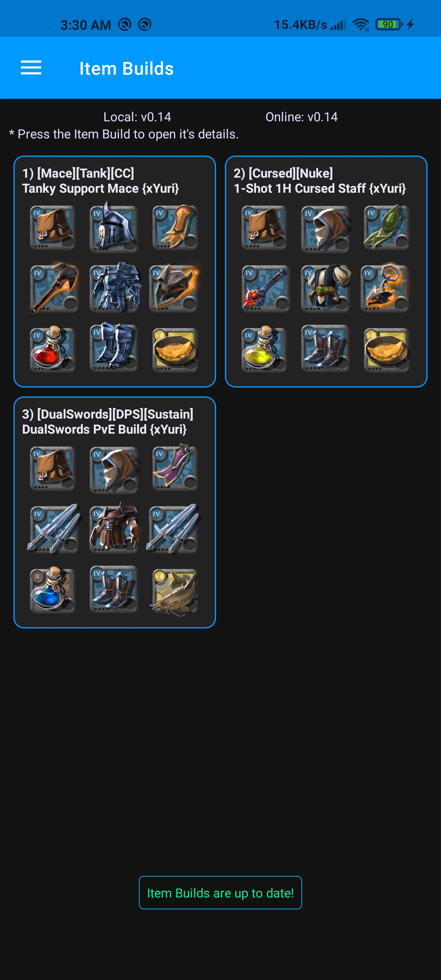Screen dimensions: 441x980
Task: Select the green cape icon in Cursed build
Action: tap(386, 227)
